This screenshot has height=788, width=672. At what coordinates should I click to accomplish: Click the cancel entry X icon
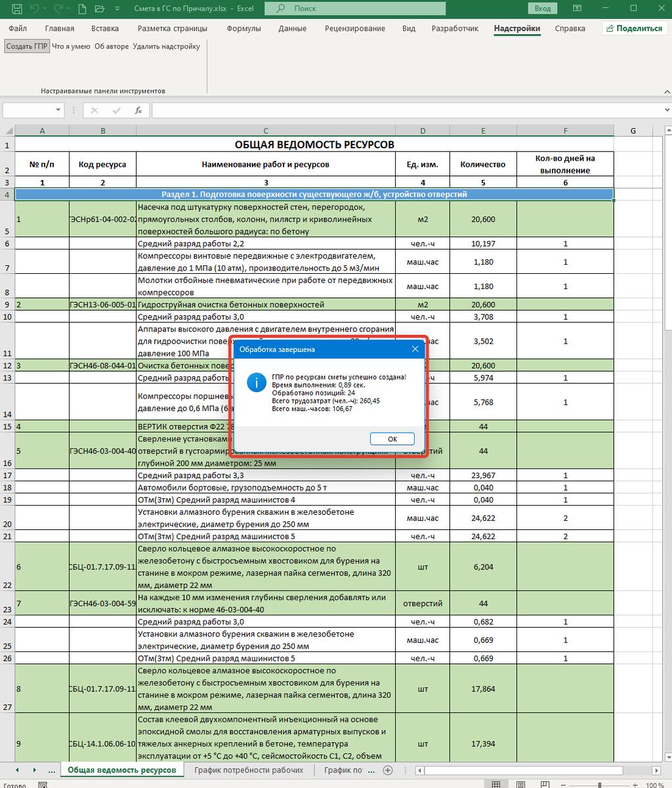click(94, 110)
